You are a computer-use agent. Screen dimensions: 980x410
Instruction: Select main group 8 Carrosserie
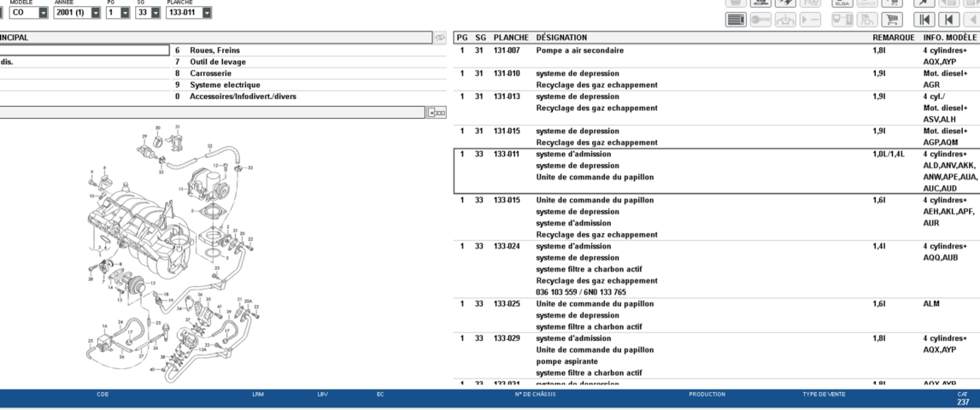309,73
